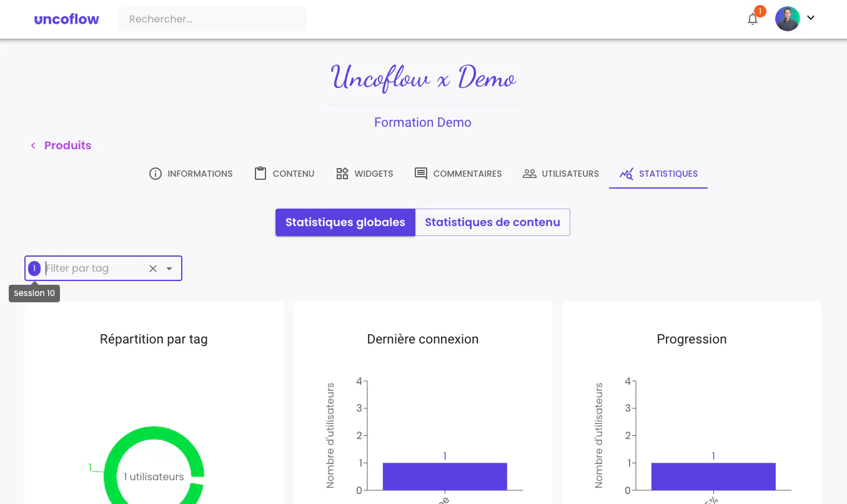The height and width of the screenshot is (504, 847).
Task: Click the Progression chart bar
Action: 713,477
